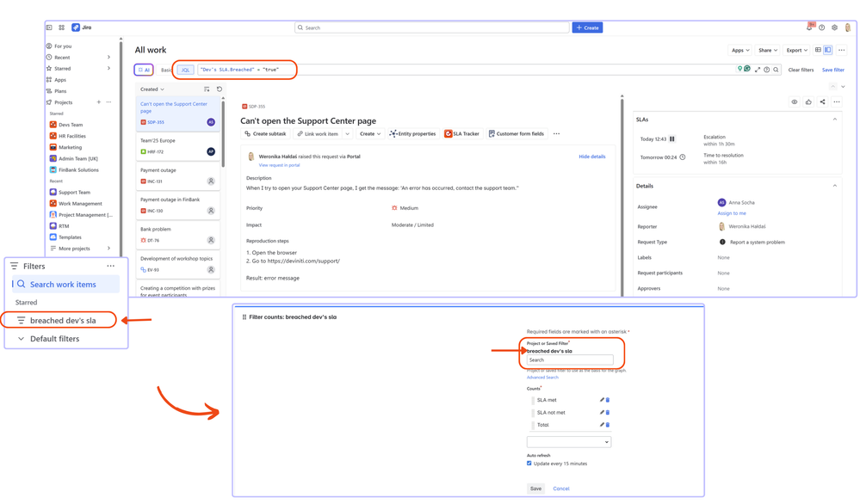Click the Project or Saved Filter search box

click(x=570, y=360)
